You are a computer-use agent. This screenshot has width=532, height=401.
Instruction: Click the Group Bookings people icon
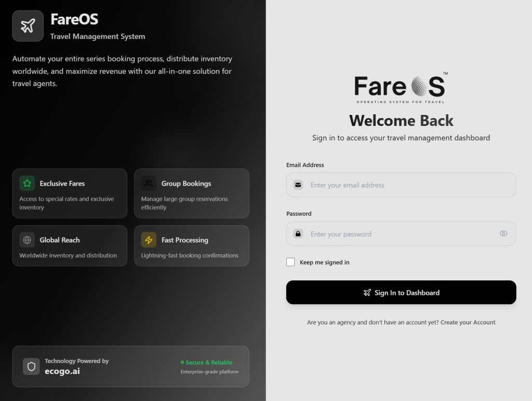(149, 184)
